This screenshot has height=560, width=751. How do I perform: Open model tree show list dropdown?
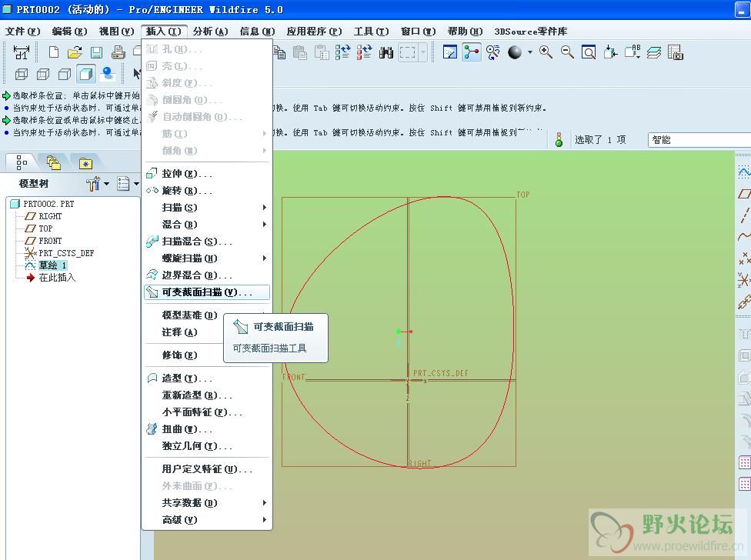point(128,183)
